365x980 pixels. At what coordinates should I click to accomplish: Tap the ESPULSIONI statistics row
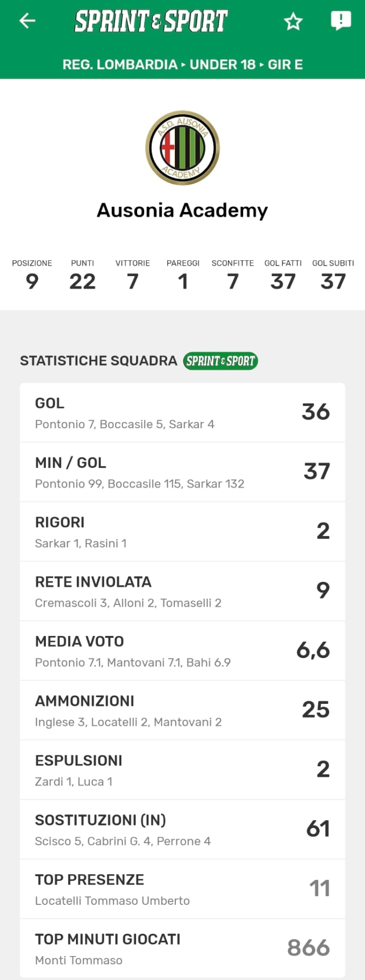182,770
